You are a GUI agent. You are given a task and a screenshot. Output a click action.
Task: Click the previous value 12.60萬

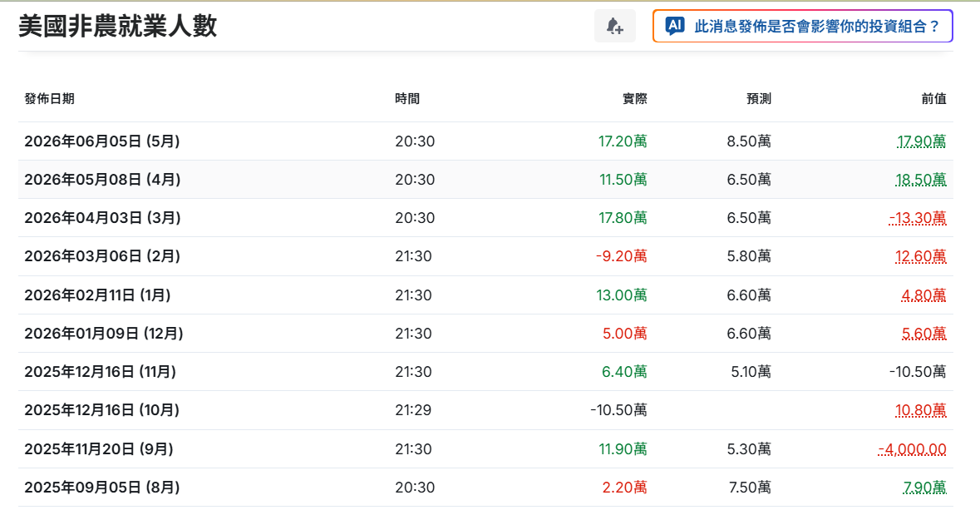921,256
